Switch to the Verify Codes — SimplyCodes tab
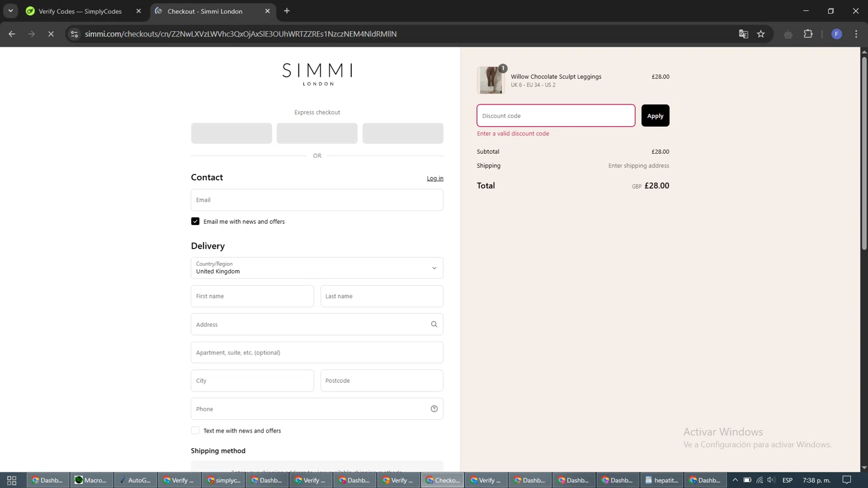 point(80,11)
